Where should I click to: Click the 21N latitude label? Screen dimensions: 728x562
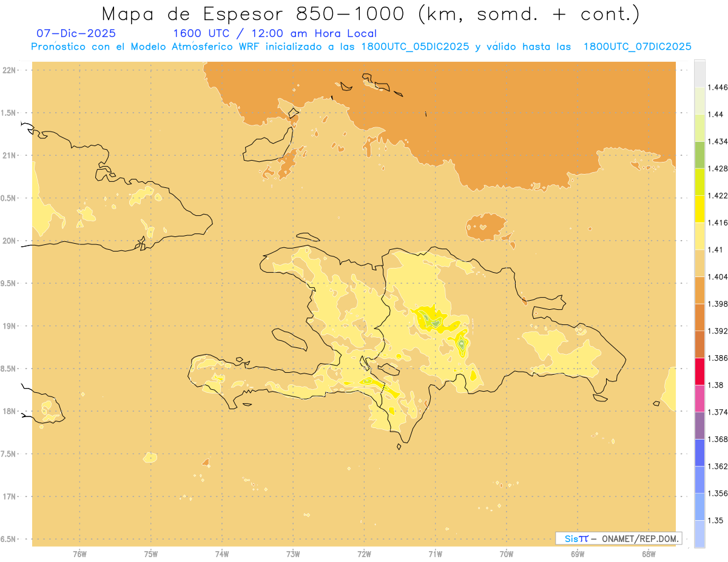pos(9,156)
